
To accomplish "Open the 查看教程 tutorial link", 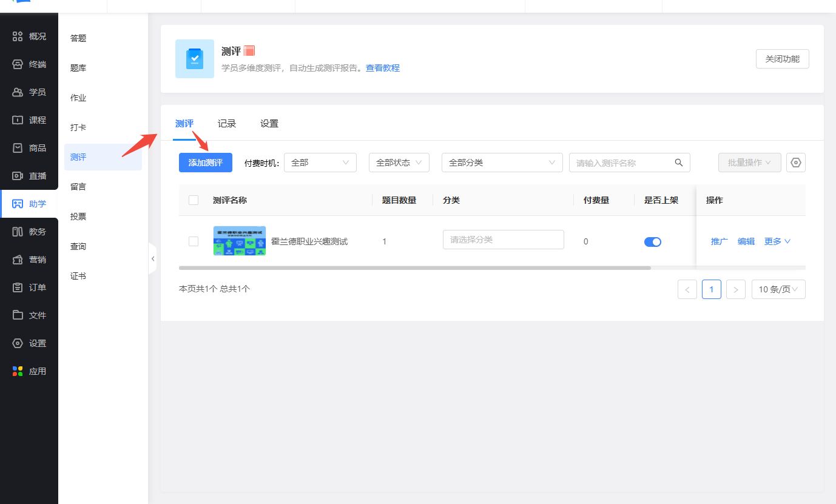I will pos(382,68).
